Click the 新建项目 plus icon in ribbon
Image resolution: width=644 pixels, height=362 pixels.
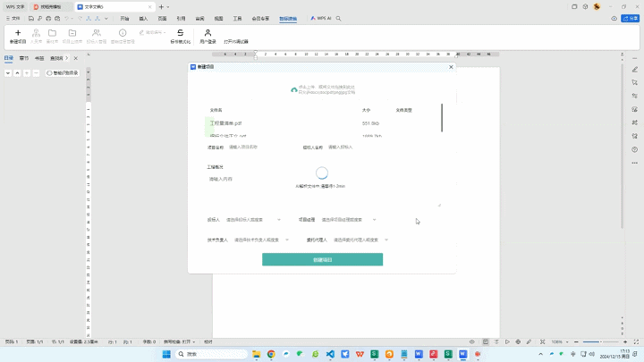pos(18,33)
